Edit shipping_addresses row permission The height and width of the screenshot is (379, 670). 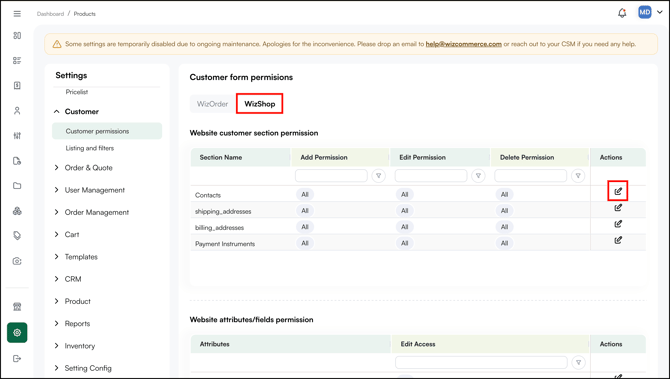click(618, 208)
